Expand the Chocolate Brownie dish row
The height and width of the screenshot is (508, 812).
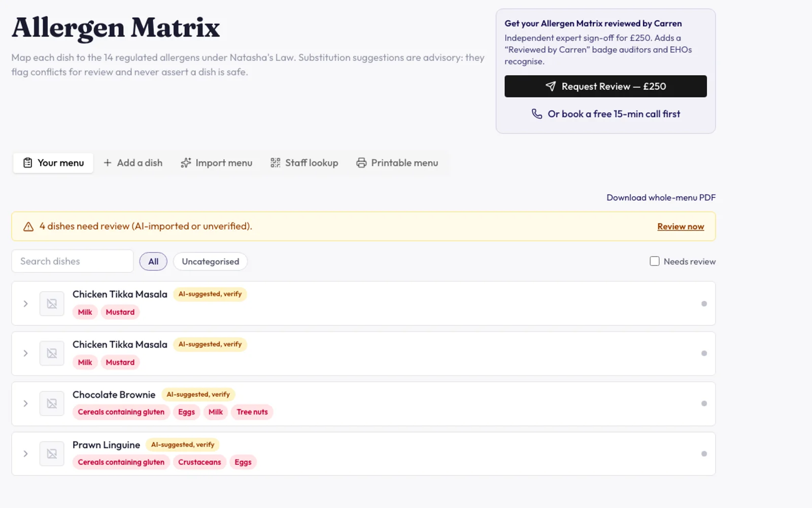coord(25,403)
